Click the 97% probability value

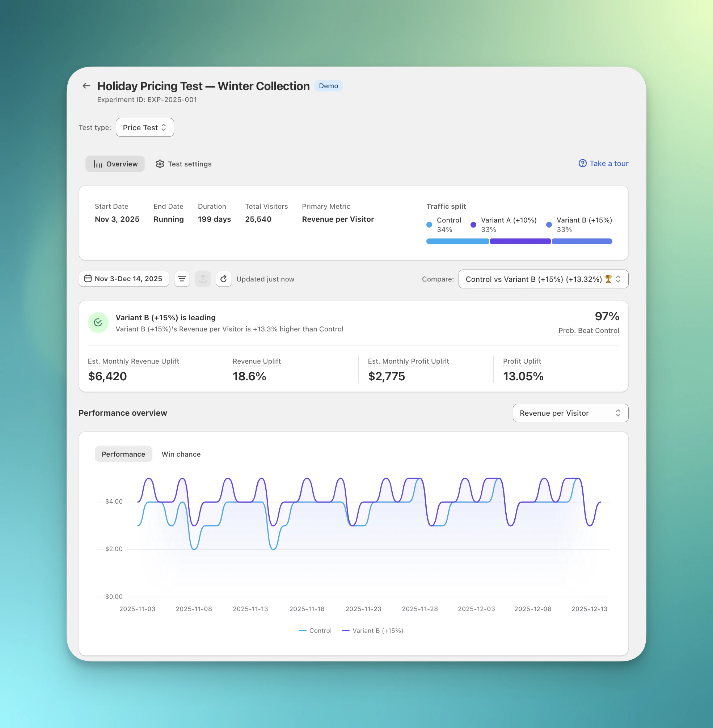pyautogui.click(x=607, y=316)
